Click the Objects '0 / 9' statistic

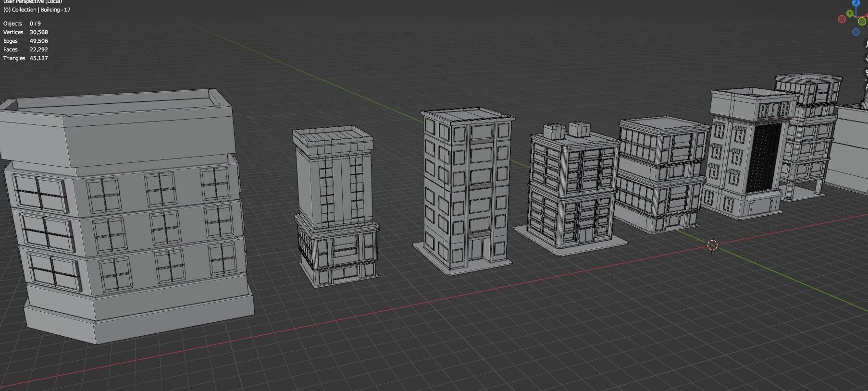pyautogui.click(x=35, y=24)
